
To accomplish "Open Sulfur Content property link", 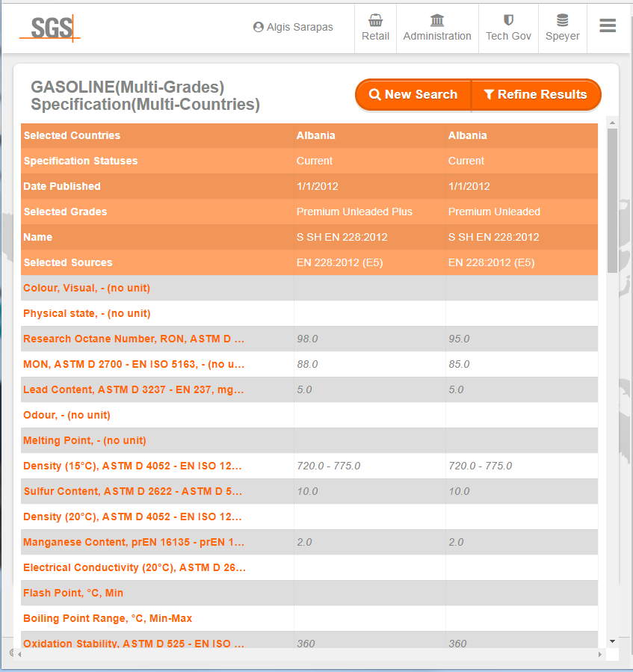I will [133, 491].
